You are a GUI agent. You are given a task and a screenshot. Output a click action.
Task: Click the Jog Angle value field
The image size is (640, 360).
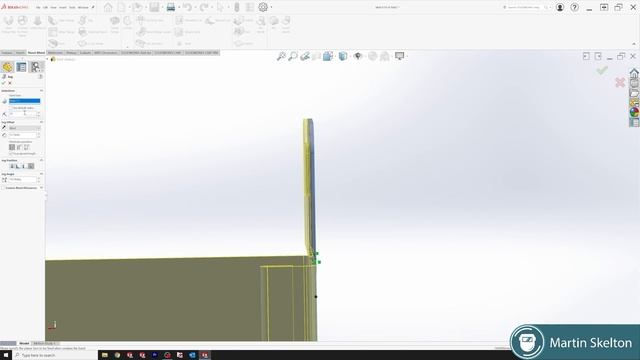click(23, 180)
